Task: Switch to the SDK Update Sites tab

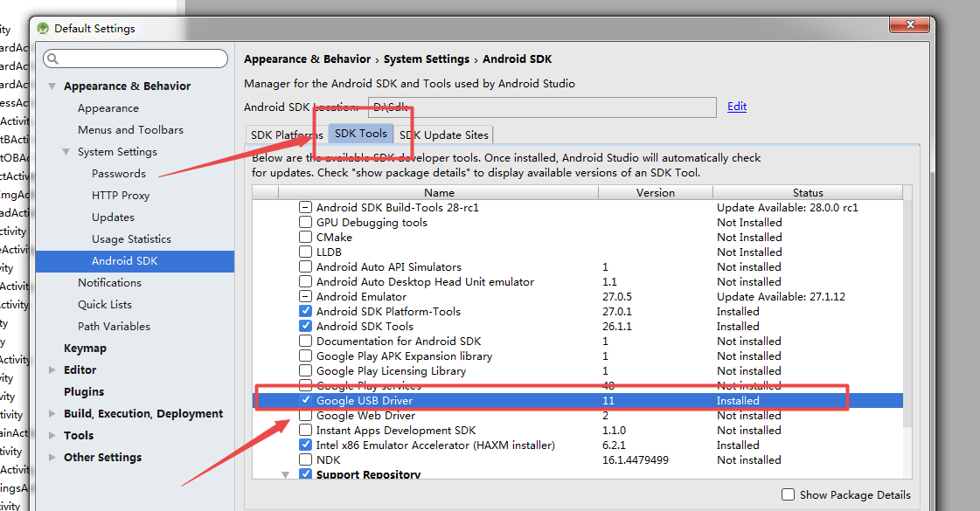Action: 444,135
